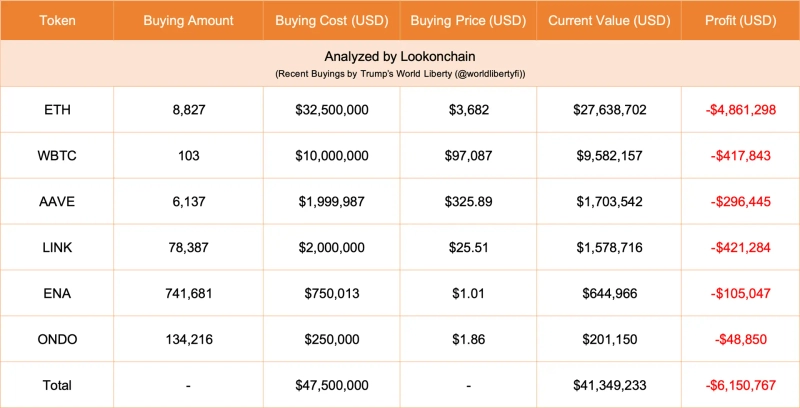Viewport: 800px width, 408px height.
Task: Select the ENA token cell
Action: 57,293
